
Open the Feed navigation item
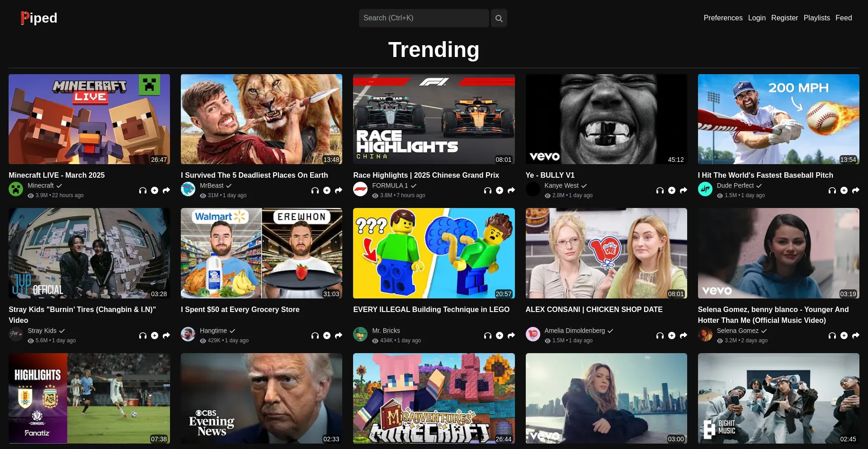(x=844, y=18)
